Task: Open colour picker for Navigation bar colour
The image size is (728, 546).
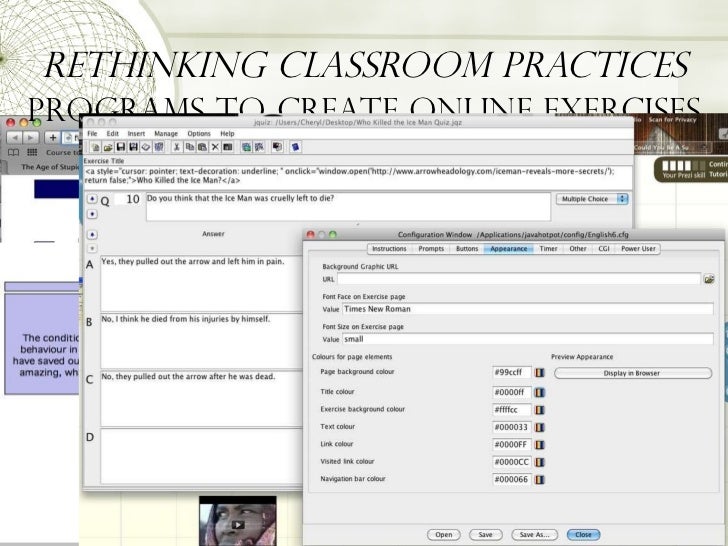Action: [x=539, y=479]
